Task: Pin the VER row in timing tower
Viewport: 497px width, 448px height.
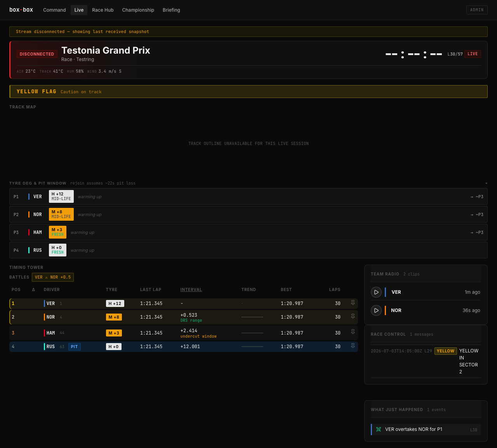Action: tap(353, 303)
